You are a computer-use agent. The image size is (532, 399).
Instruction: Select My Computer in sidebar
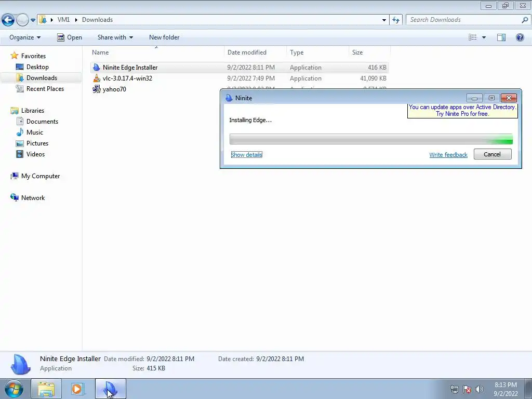pos(41,176)
